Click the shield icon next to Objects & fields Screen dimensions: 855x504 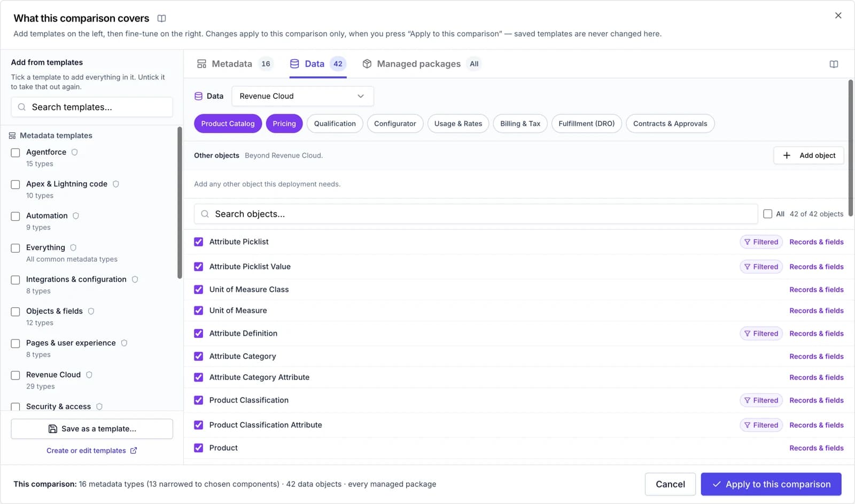point(91,311)
